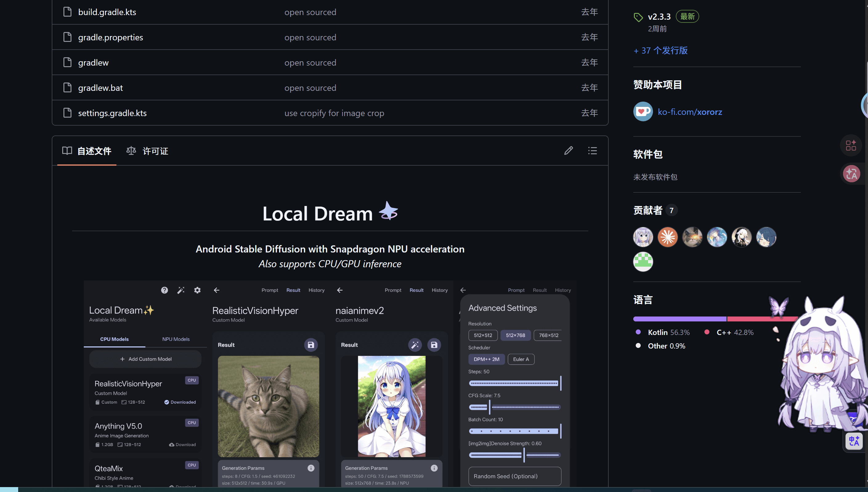This screenshot has width=868, height=492.
Task: Select the 512×768 resolution option
Action: [x=515, y=335]
